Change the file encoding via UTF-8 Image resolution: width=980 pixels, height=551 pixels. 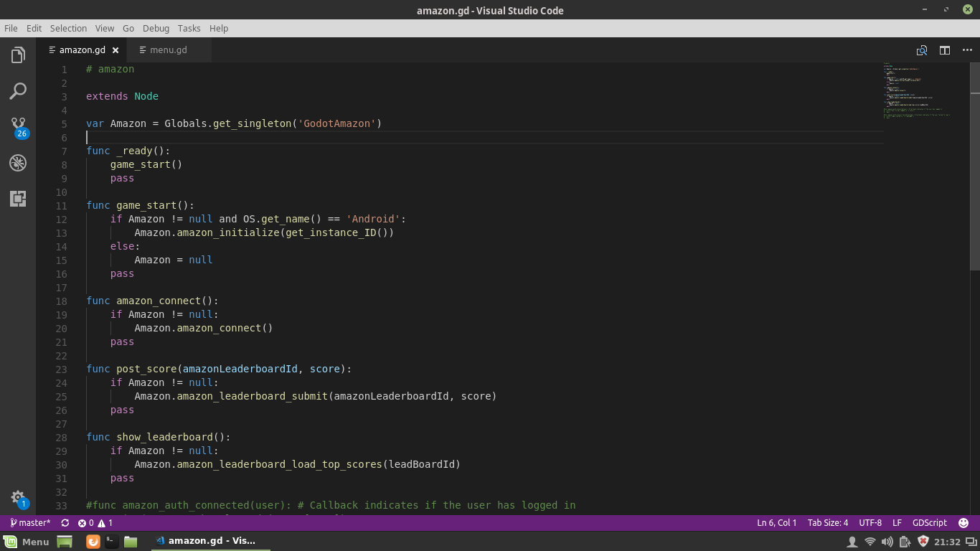870,523
